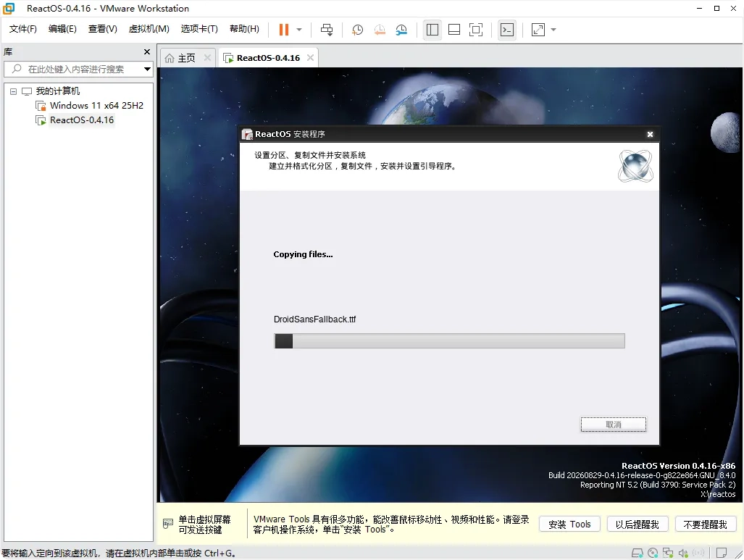This screenshot has width=744, height=560.
Task: Close the ReactOS-0.4.16 tab
Action: tap(310, 57)
